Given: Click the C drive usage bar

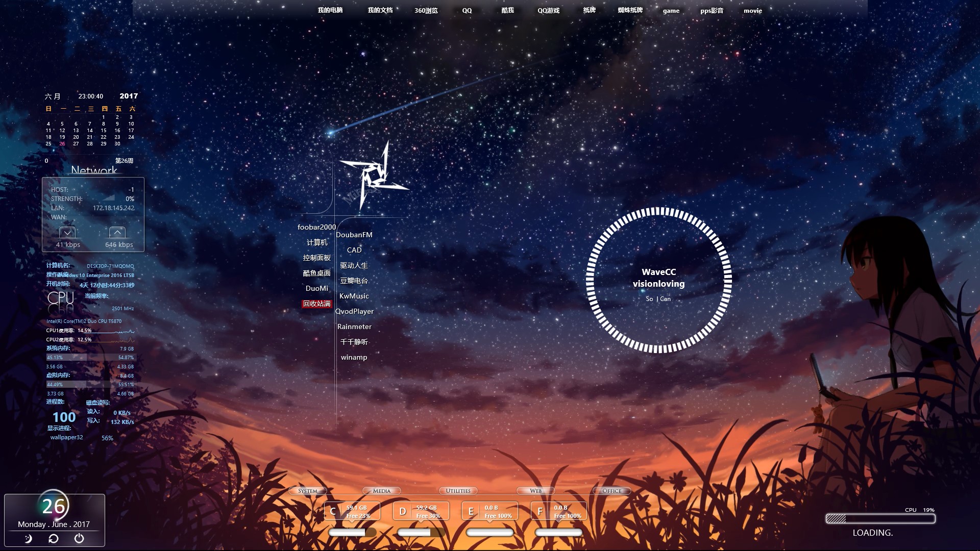Looking at the screenshot, I should coord(352,532).
